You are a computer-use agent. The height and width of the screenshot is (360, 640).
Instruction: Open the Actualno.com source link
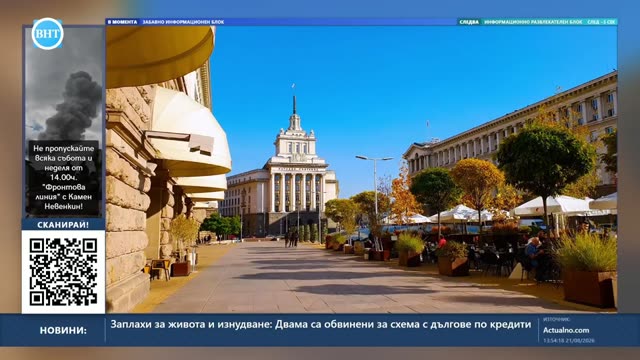coord(566,330)
